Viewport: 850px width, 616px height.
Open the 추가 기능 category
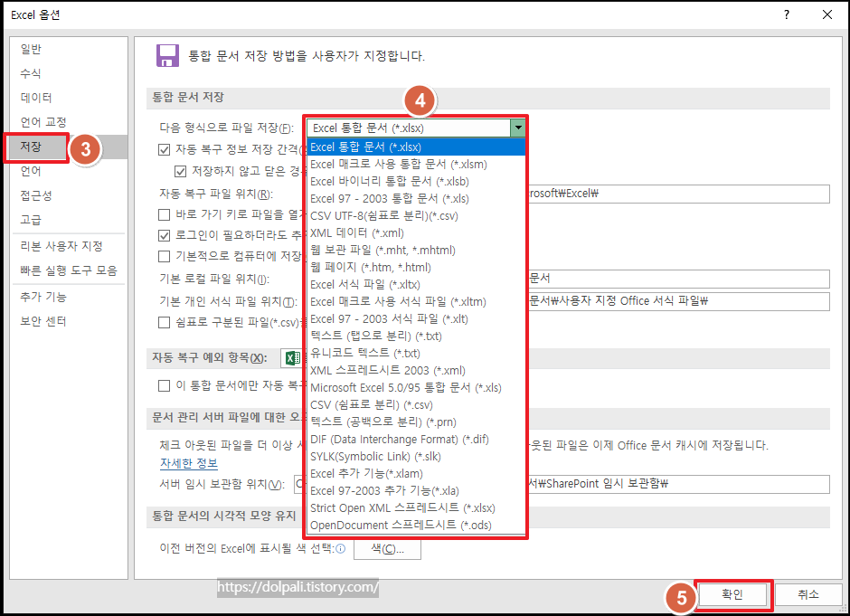(69, 298)
